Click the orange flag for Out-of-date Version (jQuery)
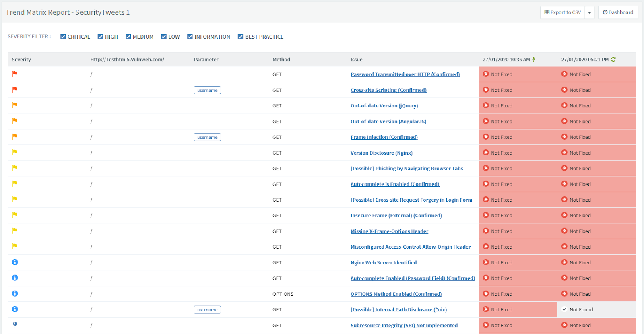This screenshot has width=644, height=334. pyautogui.click(x=15, y=105)
